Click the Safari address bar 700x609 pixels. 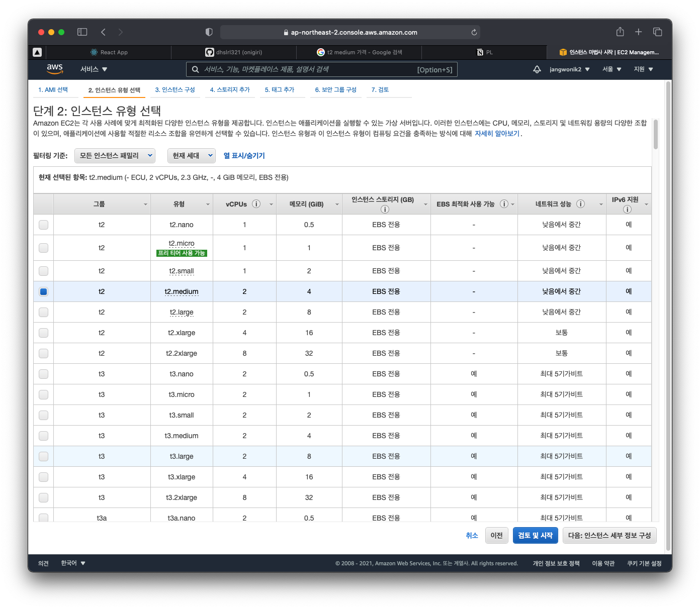coord(350,32)
